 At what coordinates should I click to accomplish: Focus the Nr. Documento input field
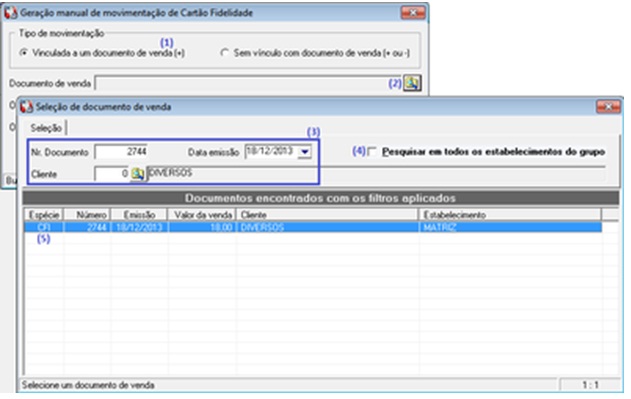pos(121,152)
